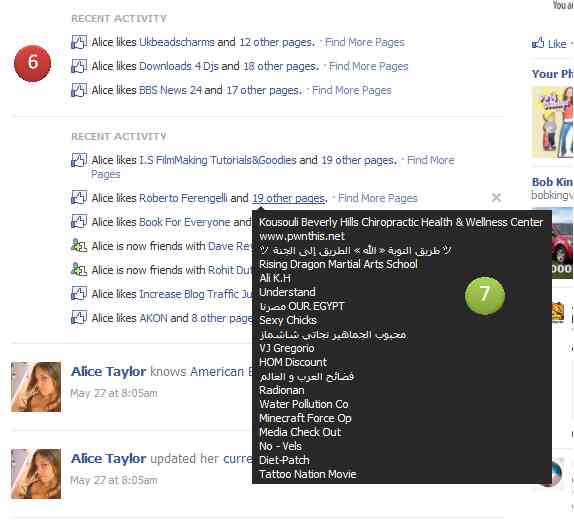Open the BBS News 24 page
Screen dimensions: 574x523
pos(170,90)
